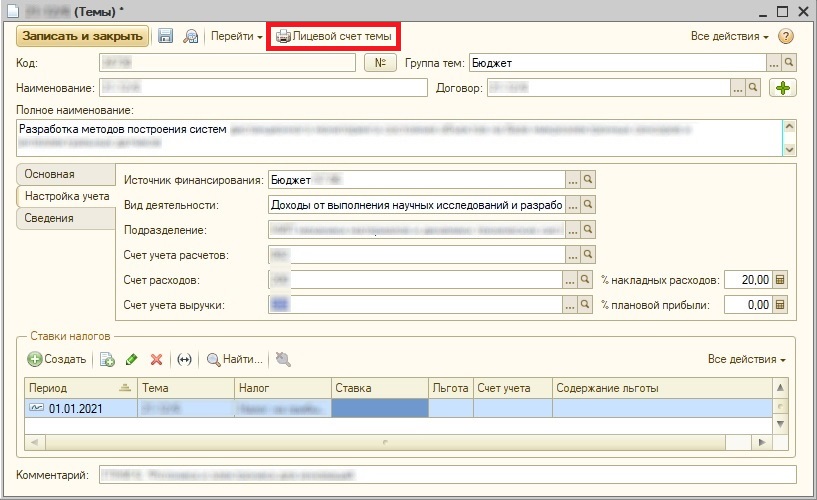Open Все действия menu in Ставки налогов

pos(746,359)
